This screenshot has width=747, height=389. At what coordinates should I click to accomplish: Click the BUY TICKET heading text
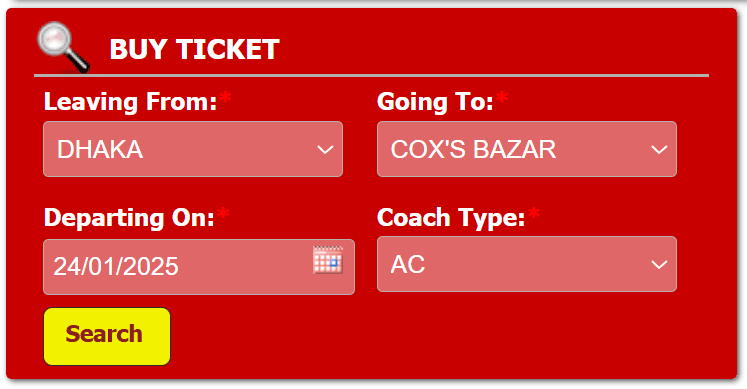194,49
